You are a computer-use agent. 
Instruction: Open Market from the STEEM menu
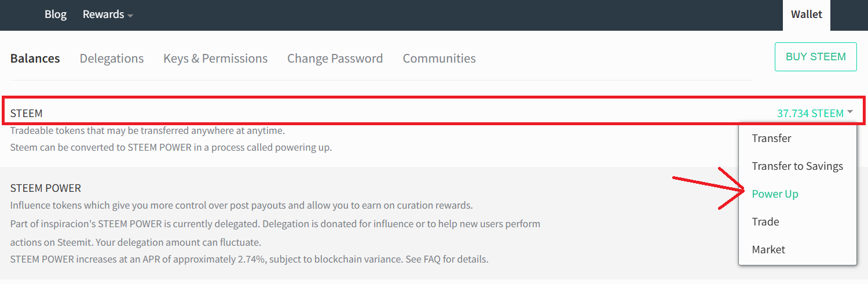pos(768,250)
